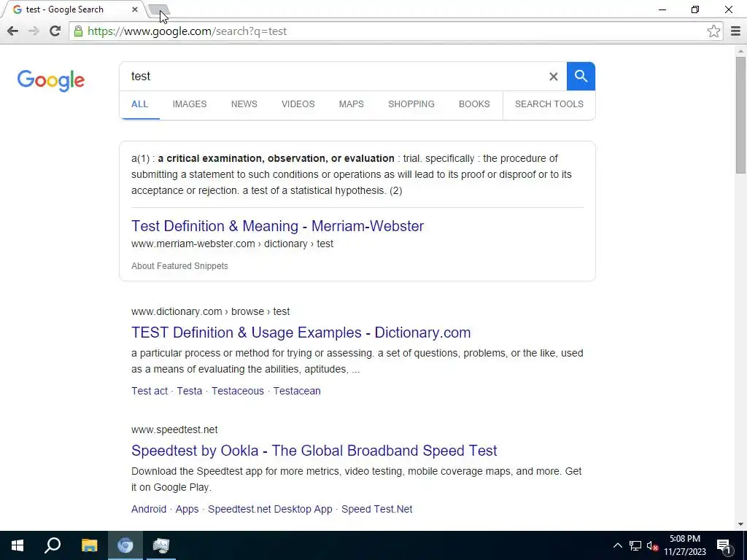Image resolution: width=747 pixels, height=560 pixels.
Task: Click the green padlock security icon
Action: tap(78, 31)
